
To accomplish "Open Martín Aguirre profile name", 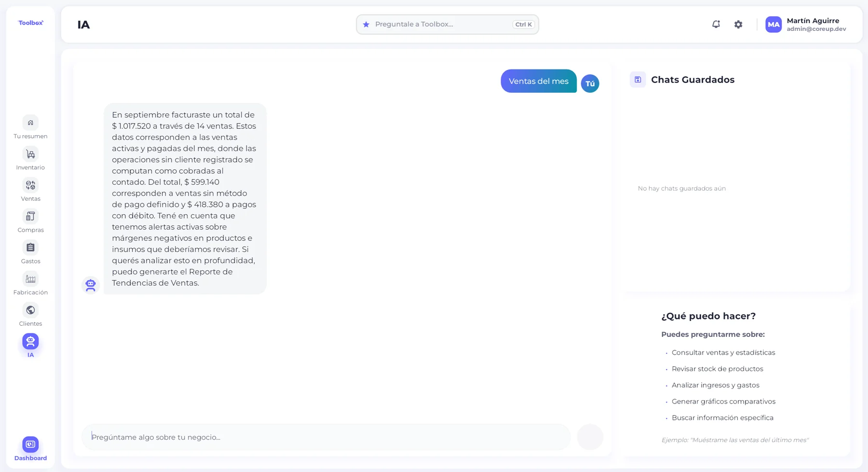I will pos(813,21).
